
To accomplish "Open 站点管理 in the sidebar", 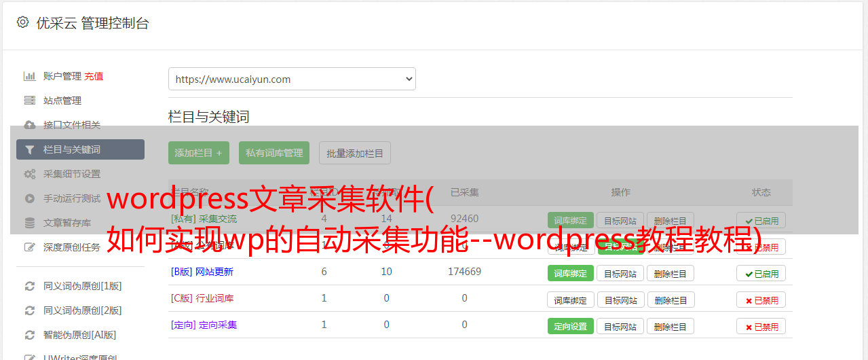I will pos(62,101).
